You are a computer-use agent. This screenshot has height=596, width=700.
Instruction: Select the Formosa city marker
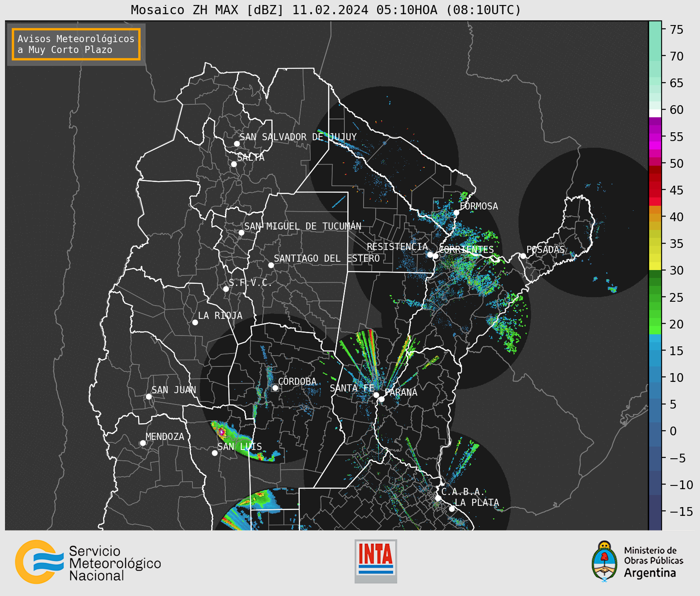[456, 212]
